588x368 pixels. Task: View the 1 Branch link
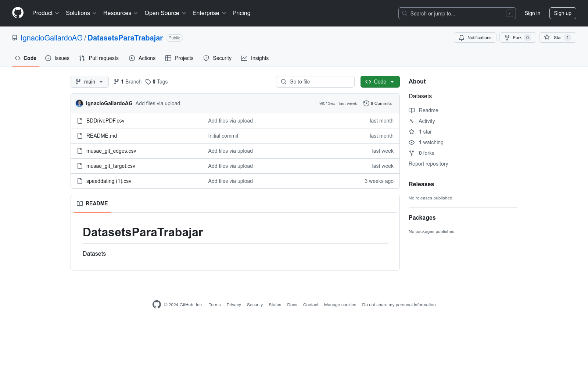pos(128,82)
